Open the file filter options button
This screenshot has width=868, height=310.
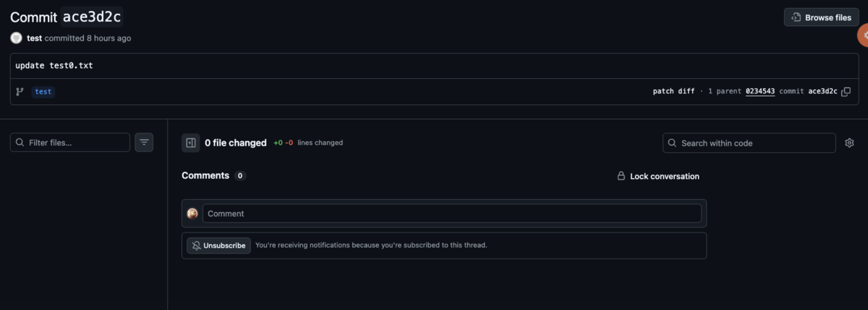coord(144,143)
